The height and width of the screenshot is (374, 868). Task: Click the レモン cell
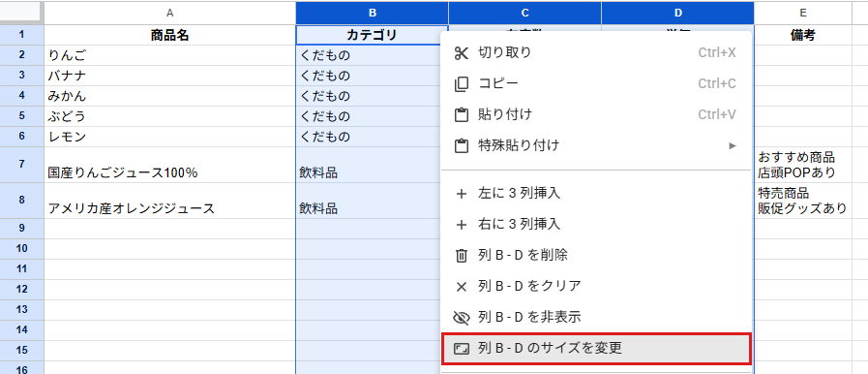click(x=170, y=137)
